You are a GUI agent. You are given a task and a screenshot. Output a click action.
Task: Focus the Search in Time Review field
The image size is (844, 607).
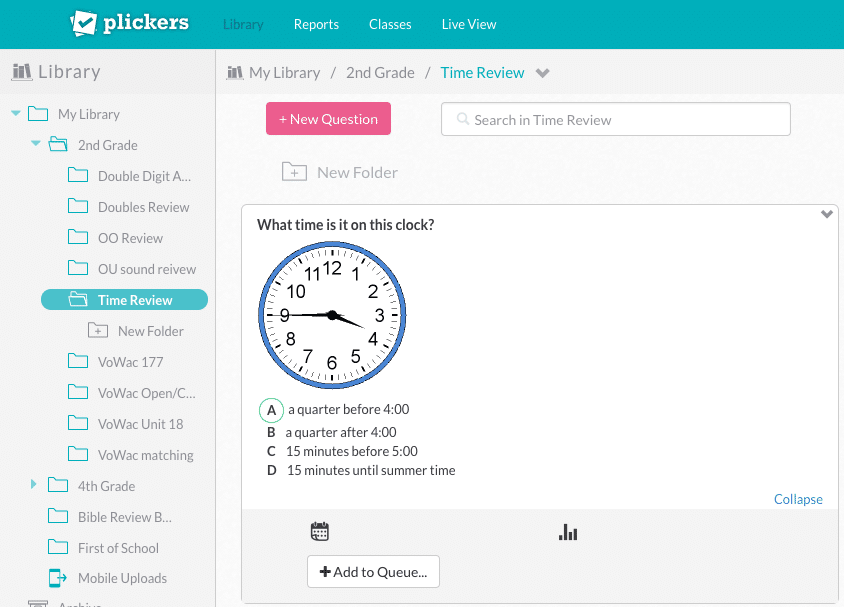[x=616, y=119]
